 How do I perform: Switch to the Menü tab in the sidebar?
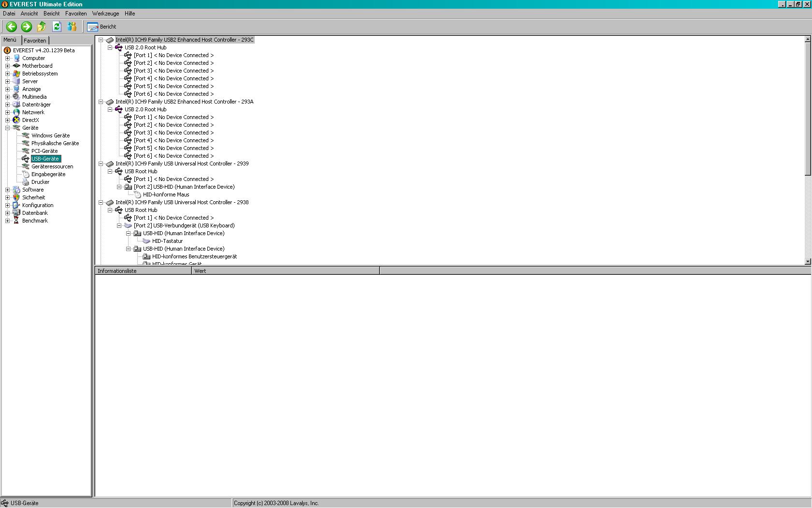pos(10,40)
